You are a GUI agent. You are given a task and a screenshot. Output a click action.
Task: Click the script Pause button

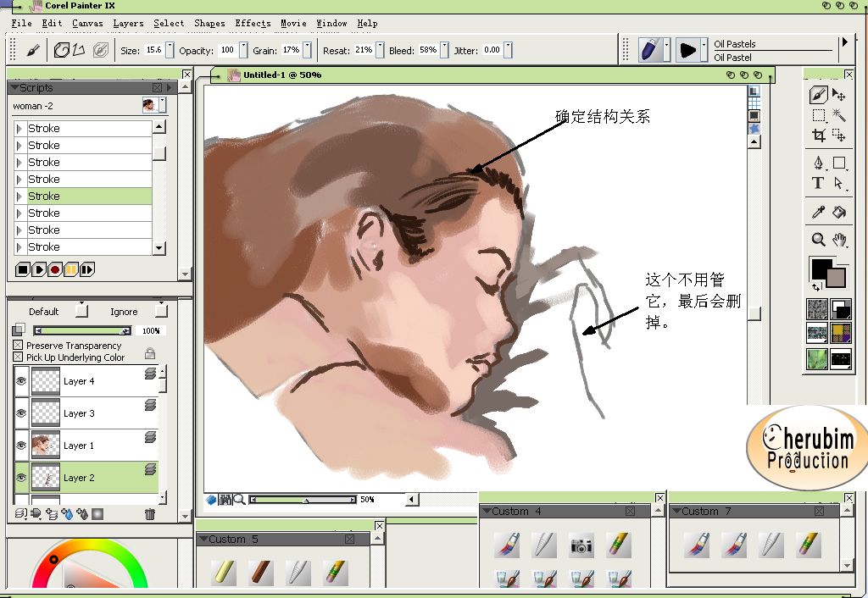pyautogui.click(x=71, y=270)
